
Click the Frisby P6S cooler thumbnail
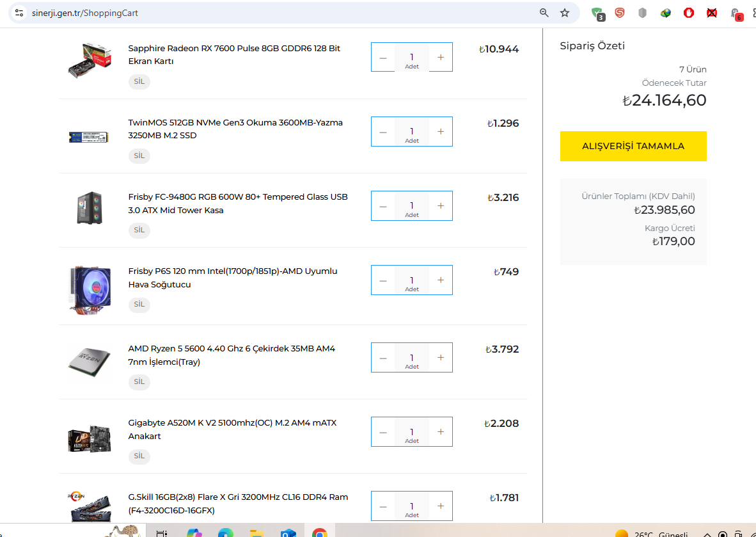click(x=90, y=289)
